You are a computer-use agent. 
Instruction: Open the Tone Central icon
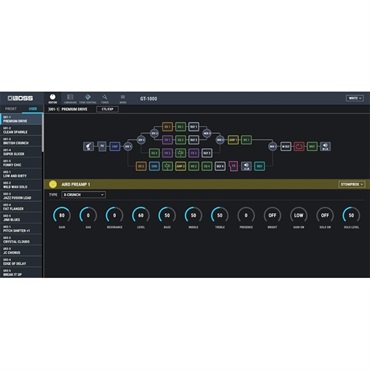pos(88,98)
